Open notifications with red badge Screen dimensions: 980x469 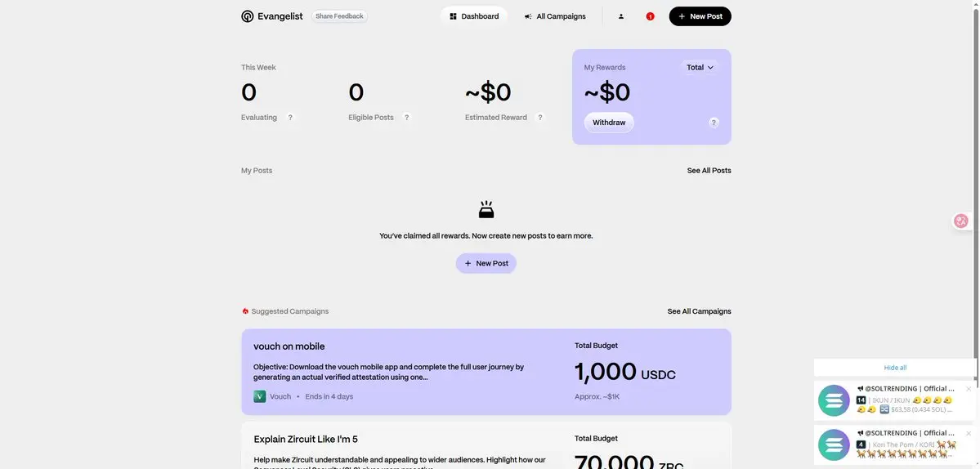tap(650, 16)
